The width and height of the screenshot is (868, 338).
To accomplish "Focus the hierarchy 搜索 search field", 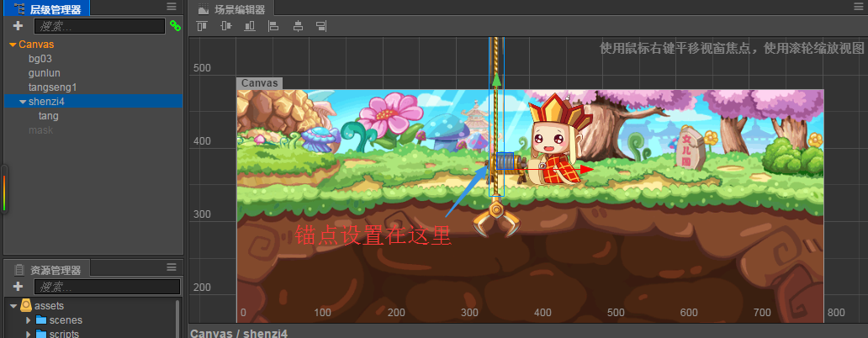I will 99,26.
